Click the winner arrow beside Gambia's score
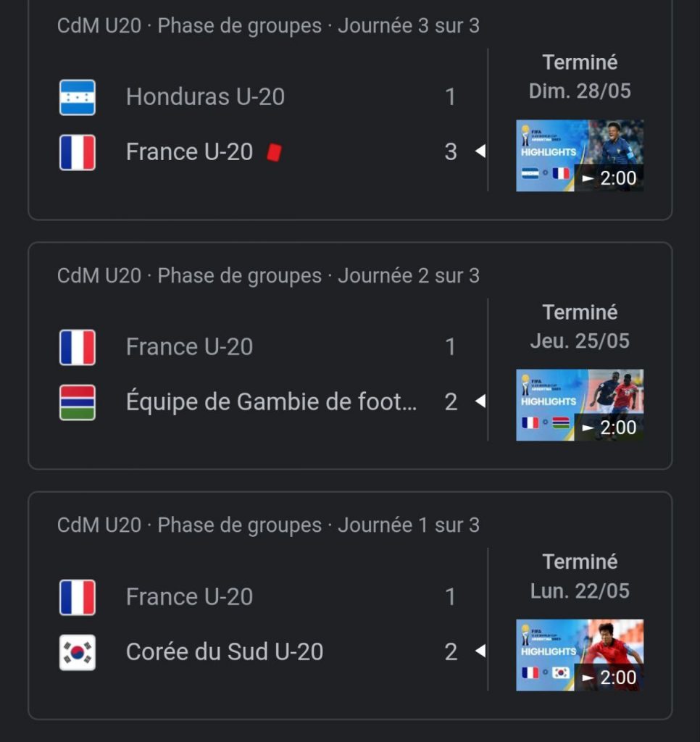Screen dimensions: 700x742 [x=480, y=401]
